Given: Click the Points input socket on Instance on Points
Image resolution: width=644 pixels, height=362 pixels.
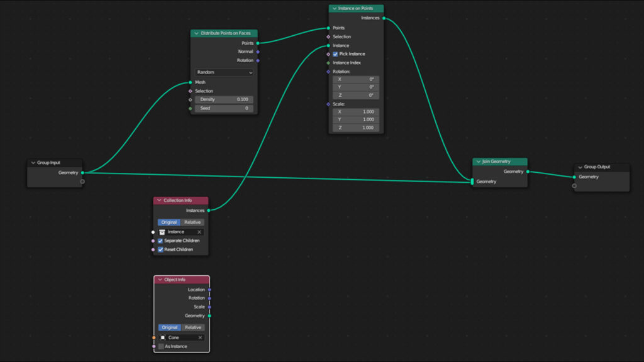Looking at the screenshot, I should (329, 28).
